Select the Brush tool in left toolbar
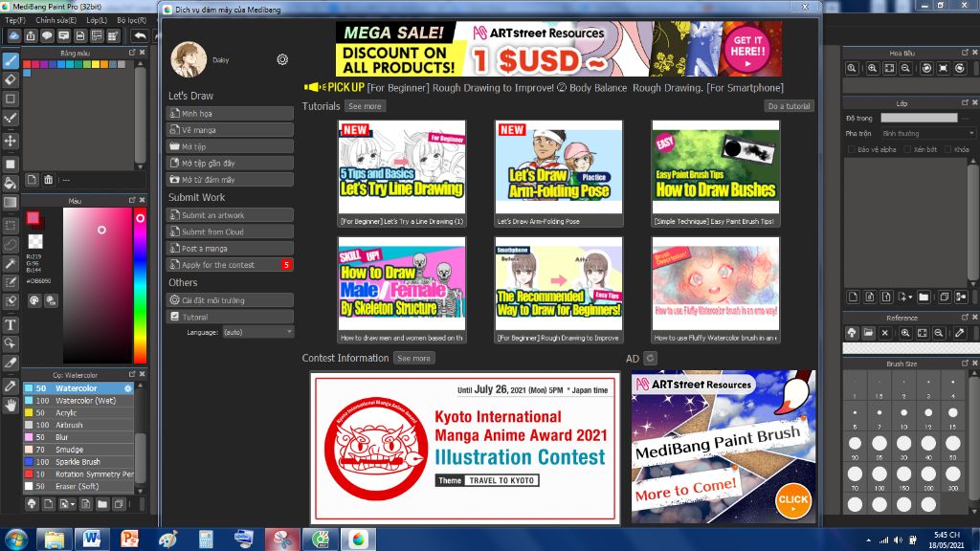This screenshot has width=980, height=551. tap(11, 60)
